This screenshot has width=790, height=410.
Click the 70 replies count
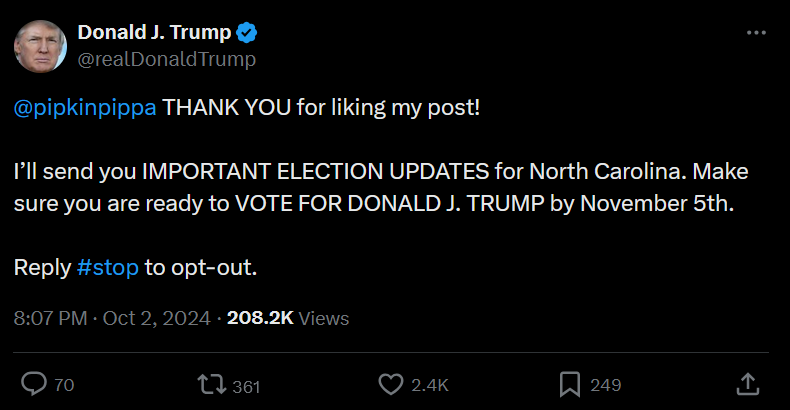pos(63,385)
